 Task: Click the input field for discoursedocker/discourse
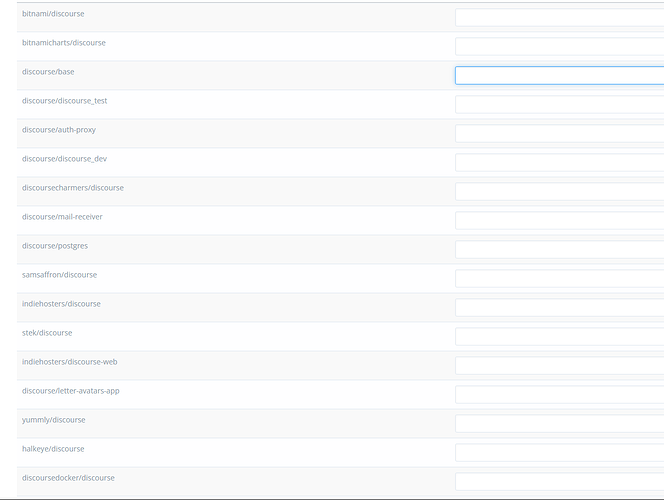coord(559,481)
